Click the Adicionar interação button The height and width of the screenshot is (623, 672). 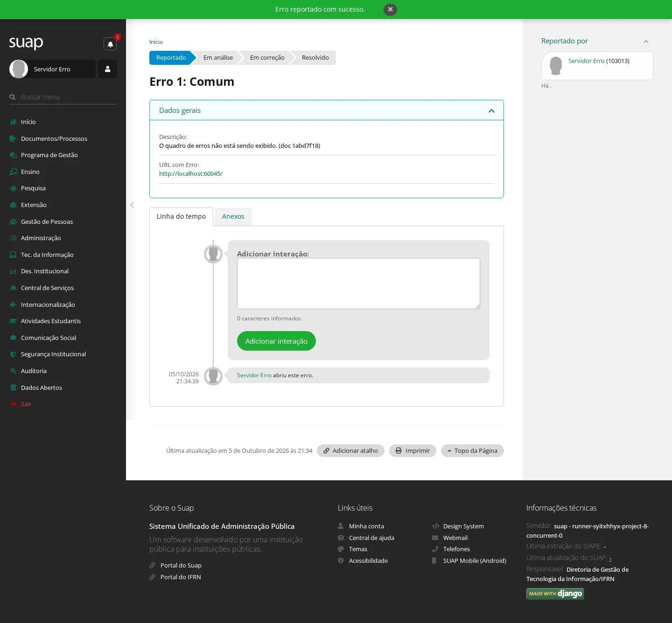tap(276, 341)
